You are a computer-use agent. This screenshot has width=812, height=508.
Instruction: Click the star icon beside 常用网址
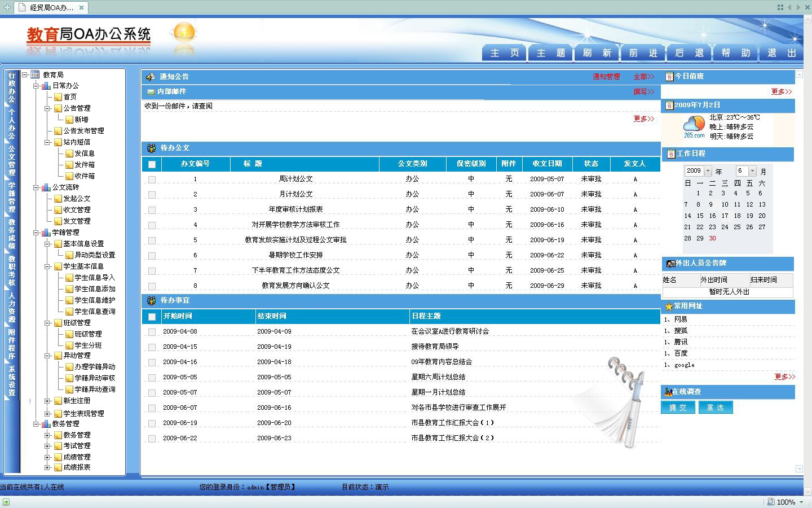pyautogui.click(x=669, y=306)
